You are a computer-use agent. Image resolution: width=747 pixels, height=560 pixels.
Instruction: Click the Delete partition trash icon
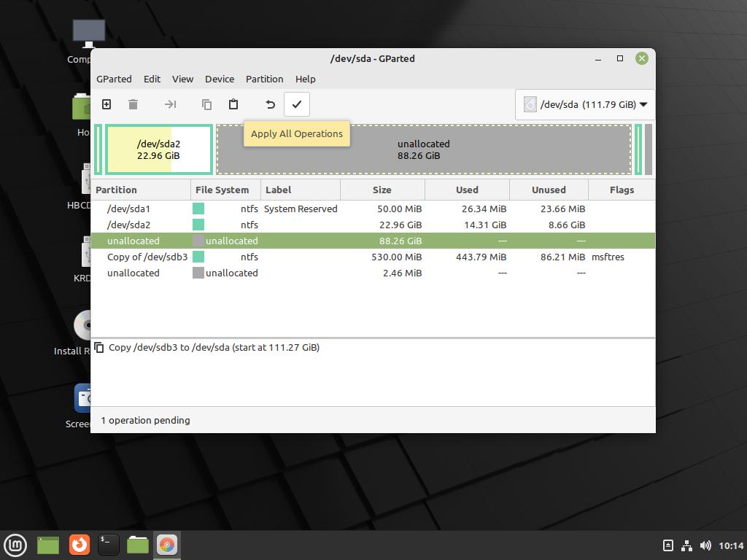point(133,104)
